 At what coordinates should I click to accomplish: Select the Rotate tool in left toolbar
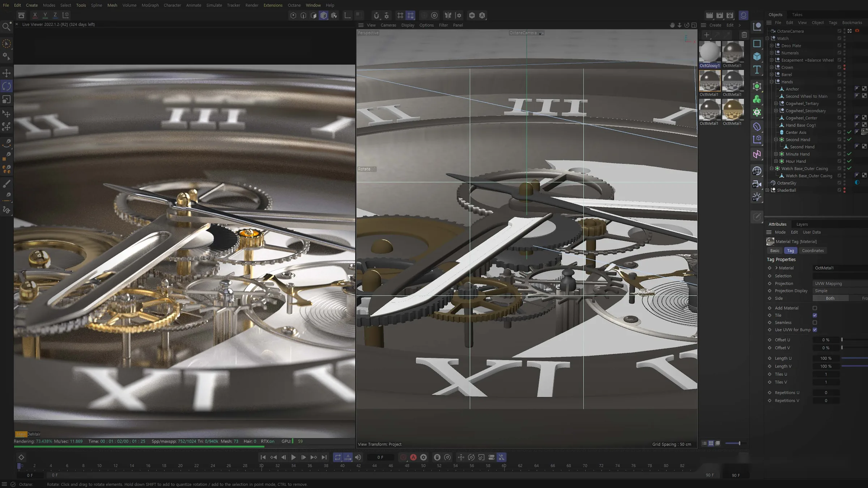(x=7, y=86)
